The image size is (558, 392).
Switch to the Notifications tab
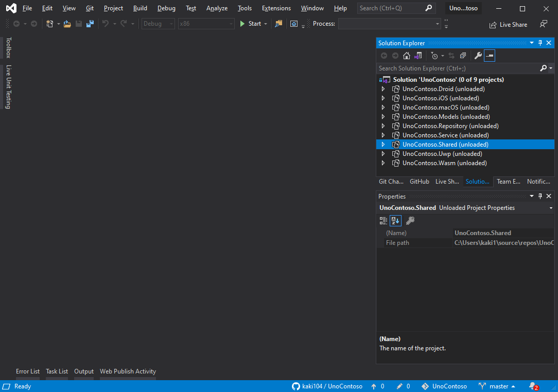point(538,182)
